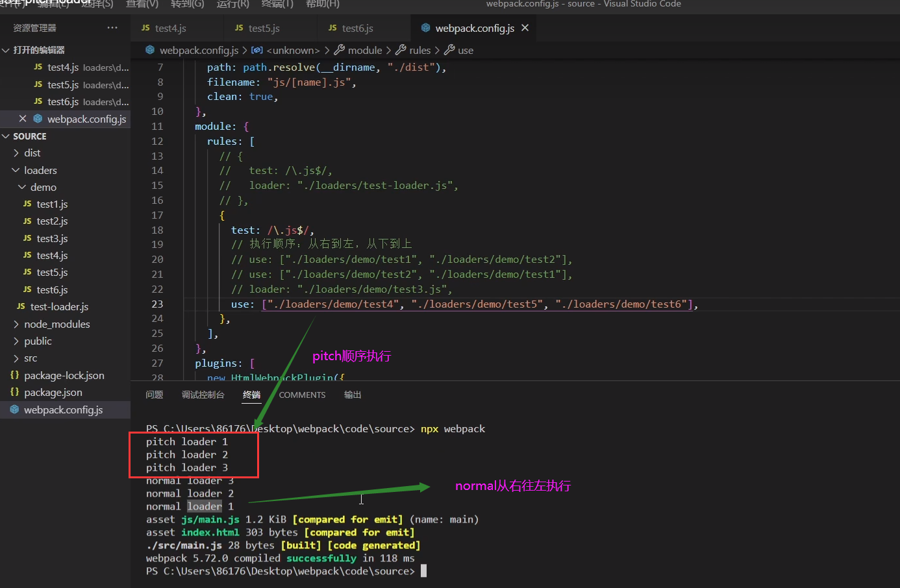Open the COMMENTS panel tab
This screenshot has width=900, height=588.
pos(302,395)
